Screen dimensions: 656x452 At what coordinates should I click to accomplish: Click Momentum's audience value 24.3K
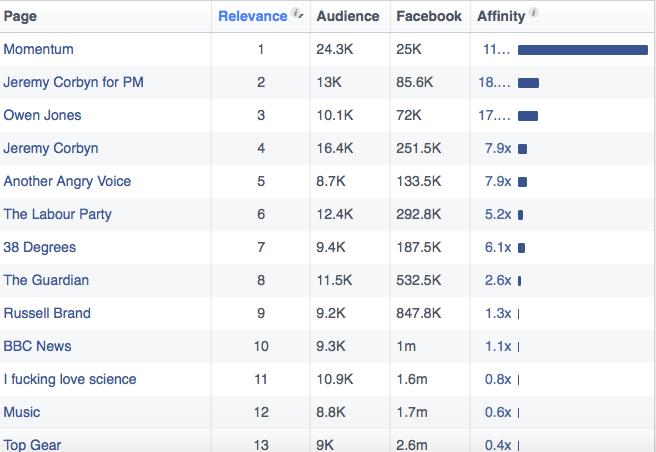pos(335,49)
